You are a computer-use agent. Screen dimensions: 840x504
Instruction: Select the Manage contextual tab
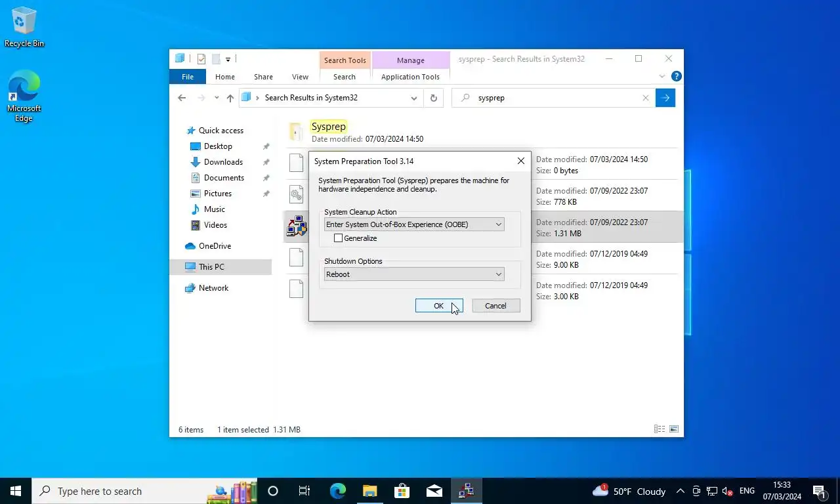(x=411, y=60)
